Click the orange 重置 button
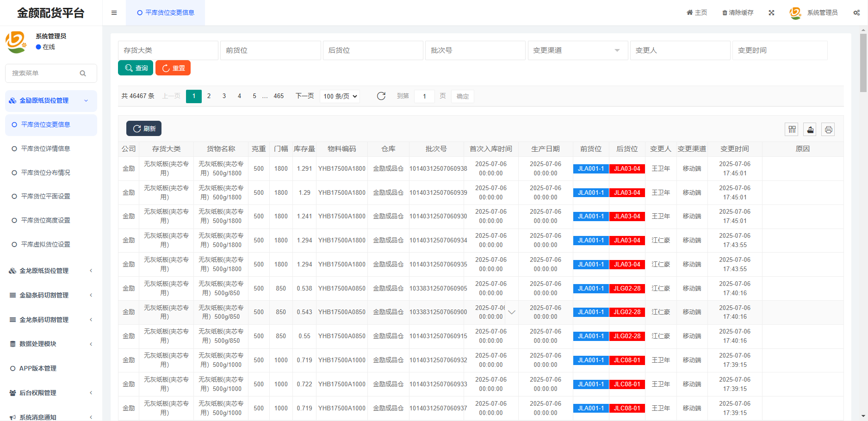Image resolution: width=868 pixels, height=421 pixels. tap(173, 68)
